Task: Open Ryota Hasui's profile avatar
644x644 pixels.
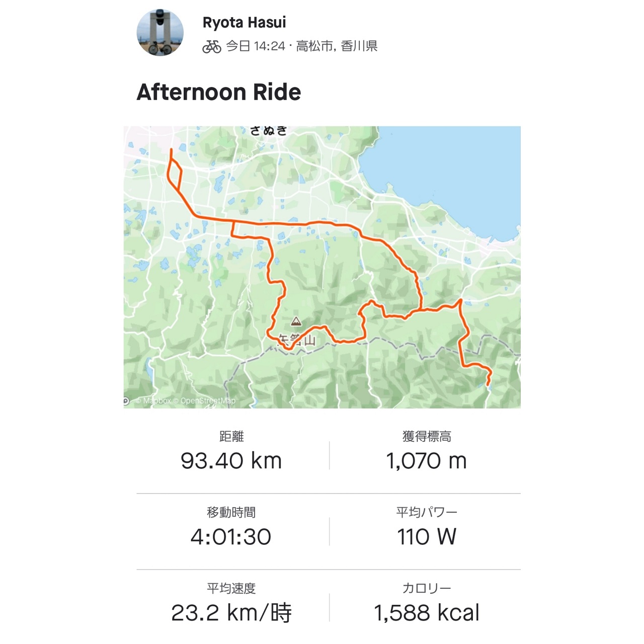Action: [160, 32]
